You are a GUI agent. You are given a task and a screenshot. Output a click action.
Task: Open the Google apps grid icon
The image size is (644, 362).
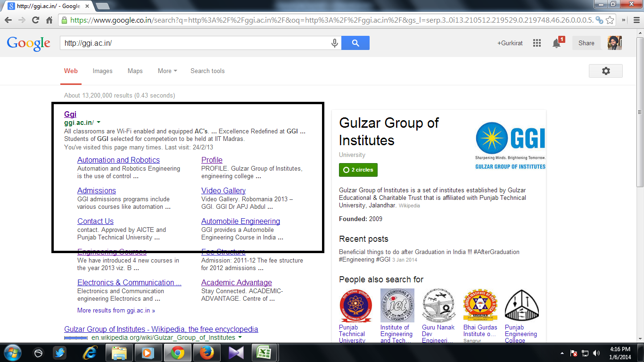537,43
